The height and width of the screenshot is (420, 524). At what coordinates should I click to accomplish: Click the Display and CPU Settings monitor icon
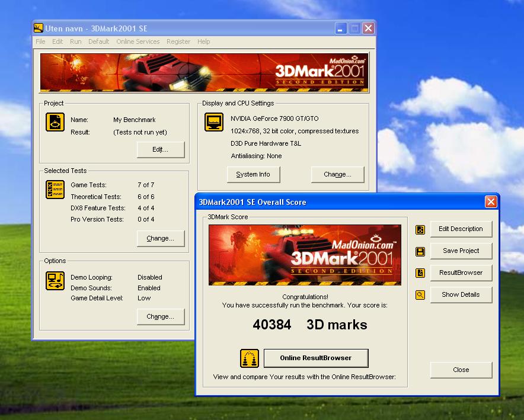pyautogui.click(x=214, y=122)
